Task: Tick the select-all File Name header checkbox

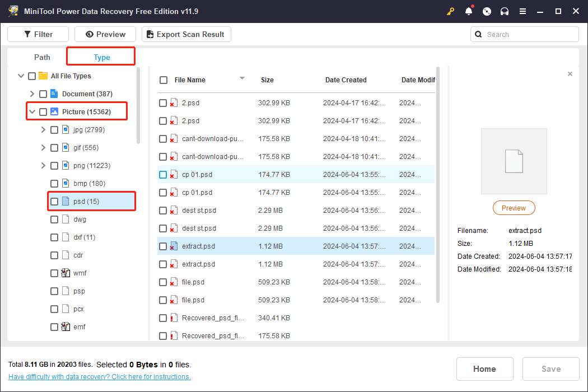Action: coord(164,80)
